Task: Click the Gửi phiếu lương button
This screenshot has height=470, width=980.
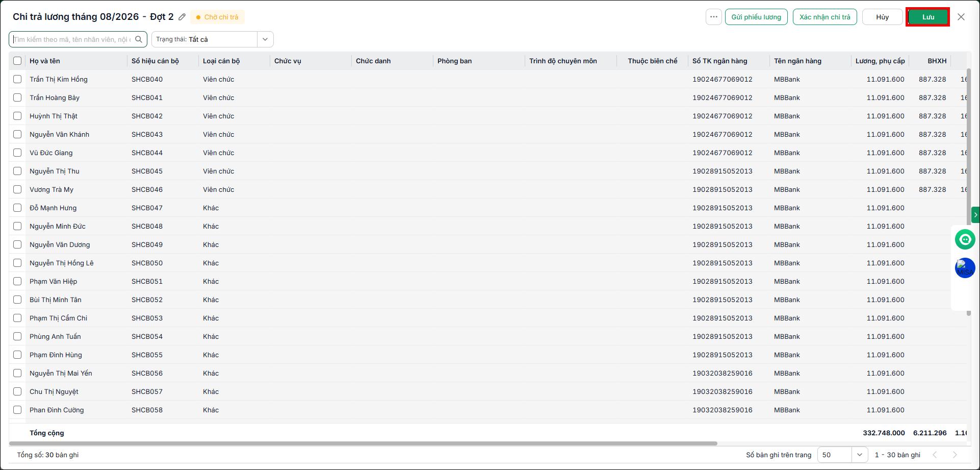Action: point(756,17)
